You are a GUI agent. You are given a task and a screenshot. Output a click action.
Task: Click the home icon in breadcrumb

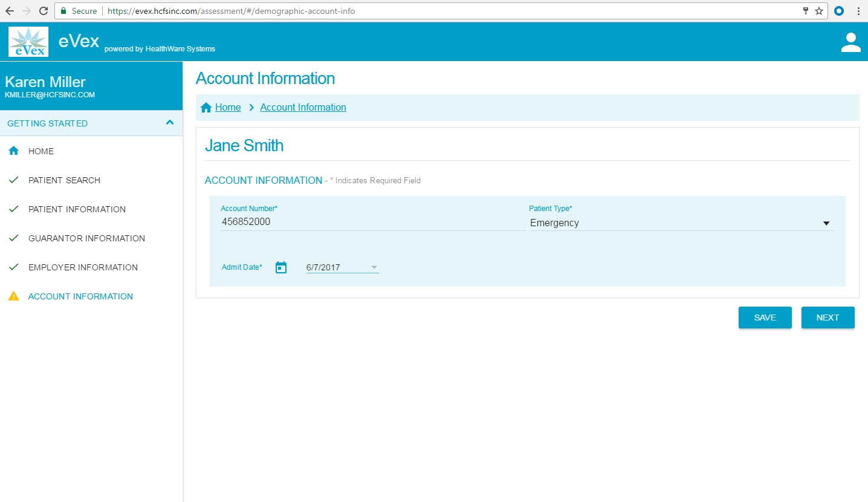(206, 108)
